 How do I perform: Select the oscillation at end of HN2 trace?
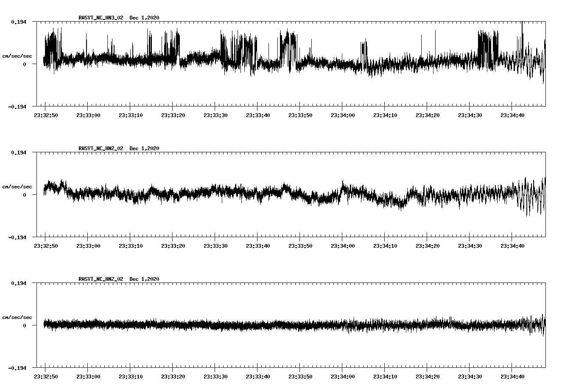click(532, 195)
